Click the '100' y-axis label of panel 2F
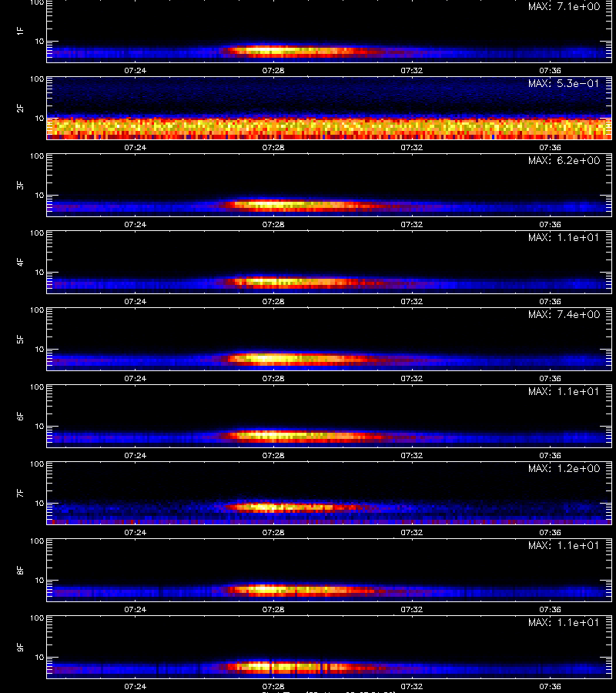 37,79
